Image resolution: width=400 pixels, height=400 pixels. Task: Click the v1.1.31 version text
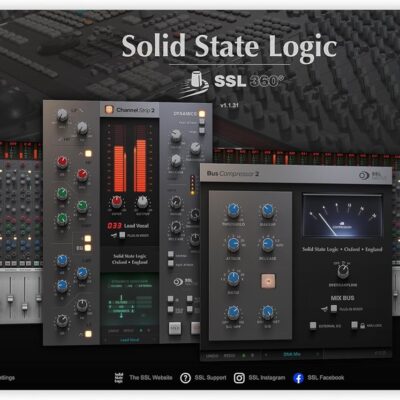click(x=229, y=106)
